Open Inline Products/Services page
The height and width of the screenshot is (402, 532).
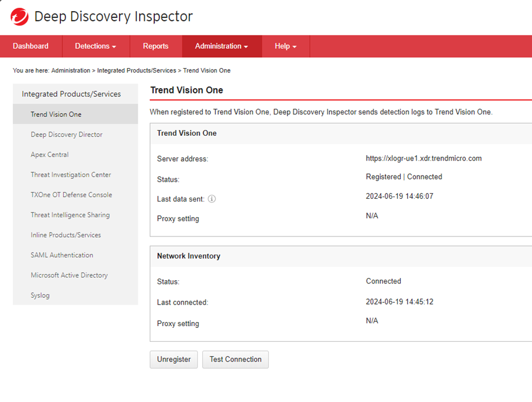coord(66,235)
